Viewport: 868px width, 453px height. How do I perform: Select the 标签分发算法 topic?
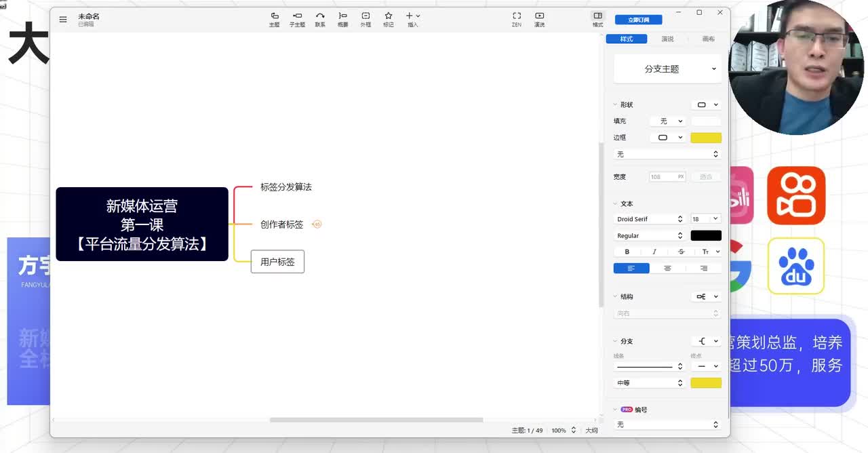[285, 186]
